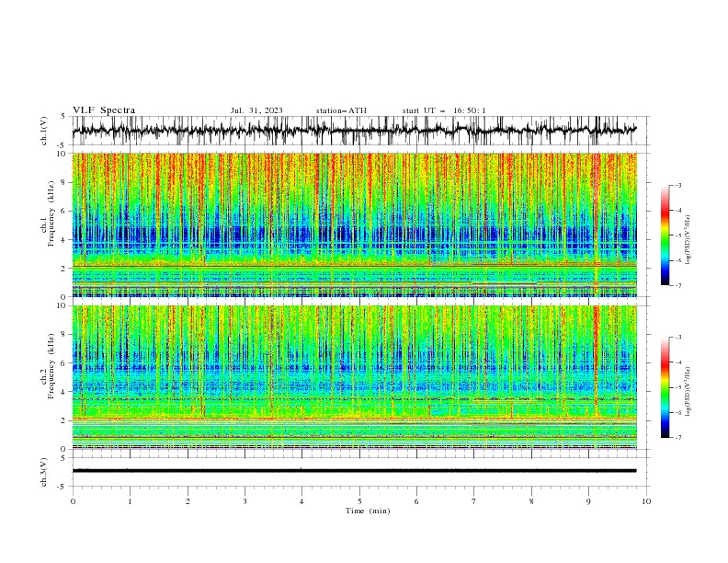Click the ch.1 voltage waveform trace

pyautogui.click(x=355, y=131)
